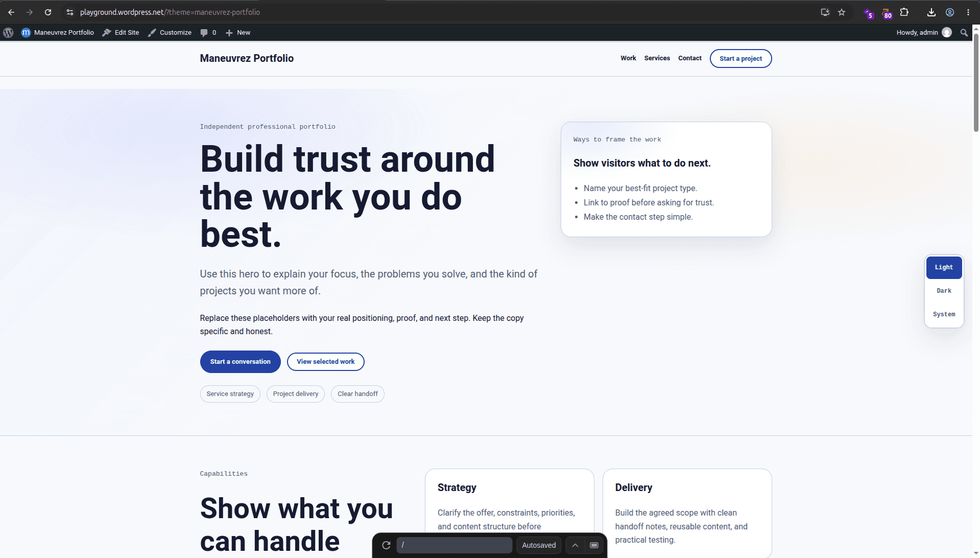Click Start a project button
980x558 pixels.
click(x=740, y=58)
